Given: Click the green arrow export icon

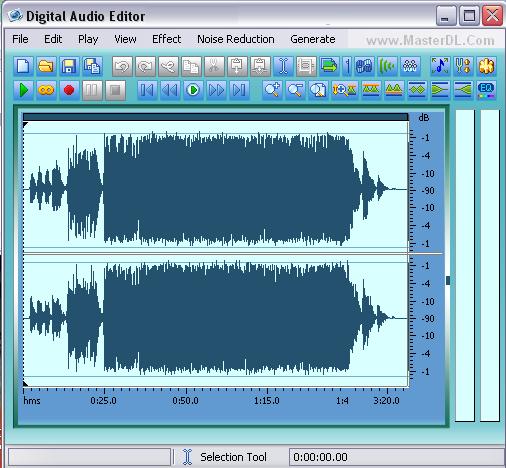Looking at the screenshot, I should [329, 66].
